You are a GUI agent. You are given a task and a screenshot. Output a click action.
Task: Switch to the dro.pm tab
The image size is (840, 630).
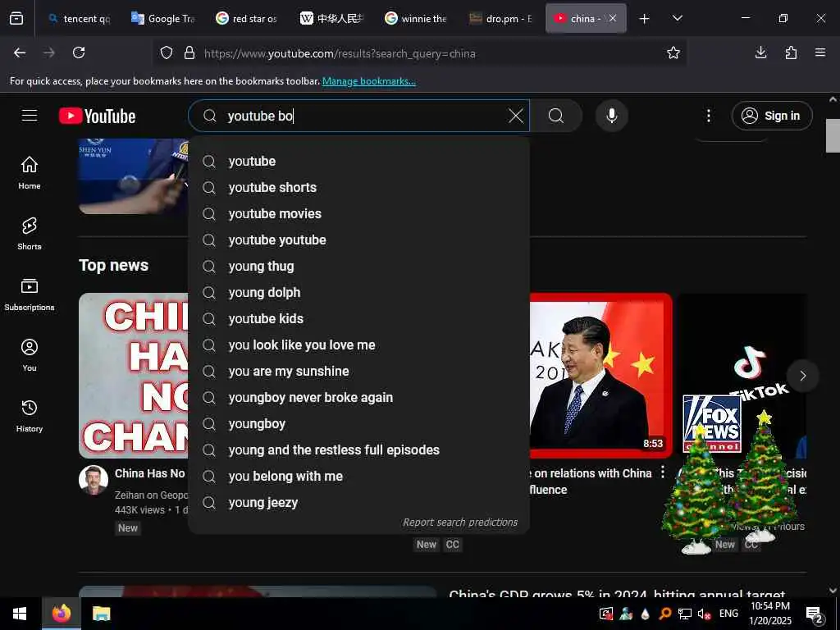500,19
